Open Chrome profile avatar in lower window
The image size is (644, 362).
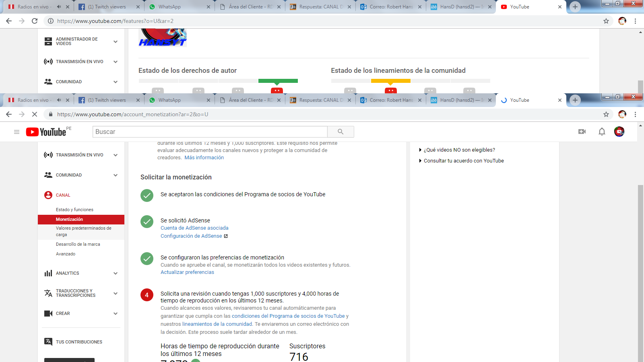[x=622, y=114]
